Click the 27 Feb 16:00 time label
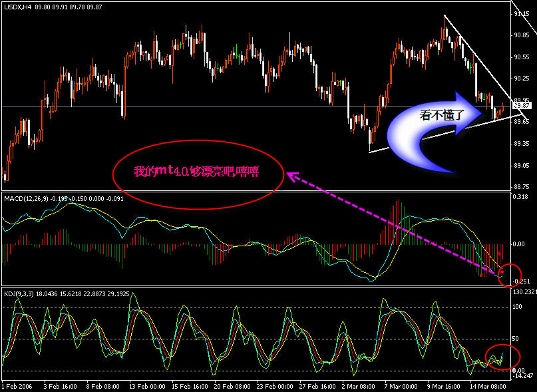537x392 pixels. click(x=318, y=387)
